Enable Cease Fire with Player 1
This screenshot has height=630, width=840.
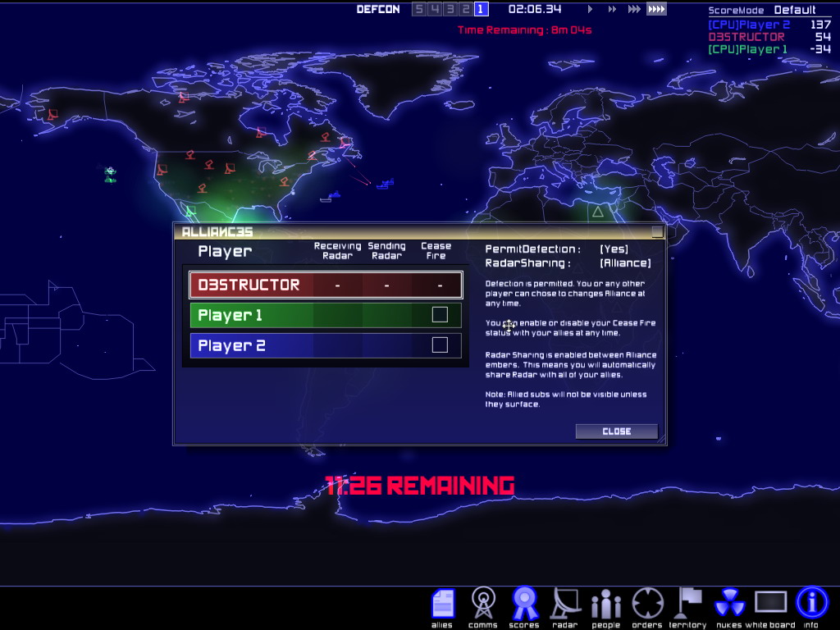tap(440, 314)
